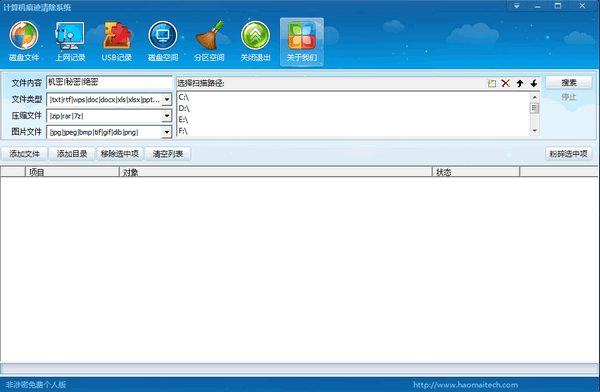Open the 上网记录 browsing records tool
The width and height of the screenshot is (600, 392).
pyautogui.click(x=70, y=41)
